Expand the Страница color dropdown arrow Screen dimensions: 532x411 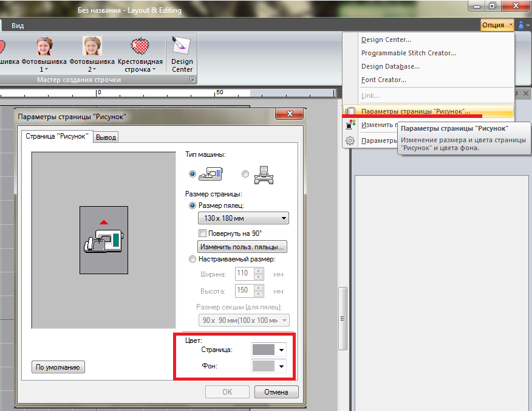[x=281, y=350]
